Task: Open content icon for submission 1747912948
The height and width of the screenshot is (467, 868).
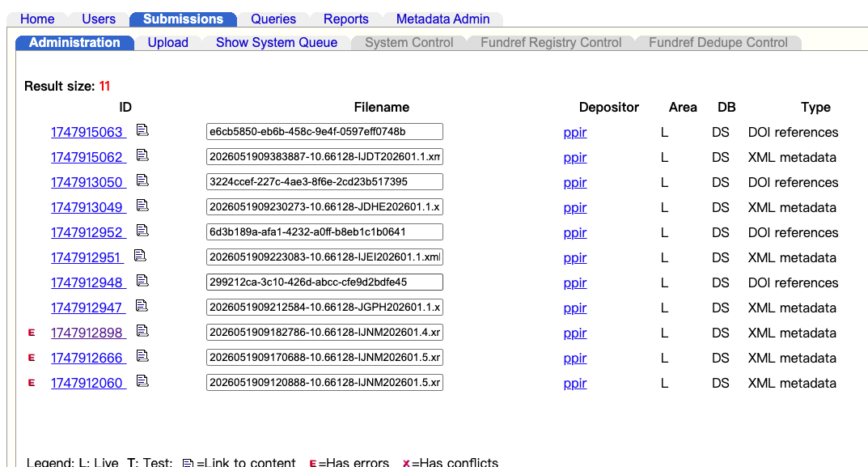Action: (142, 281)
